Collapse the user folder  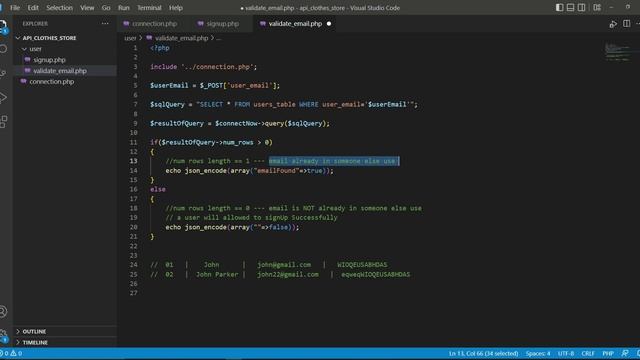point(65,49)
